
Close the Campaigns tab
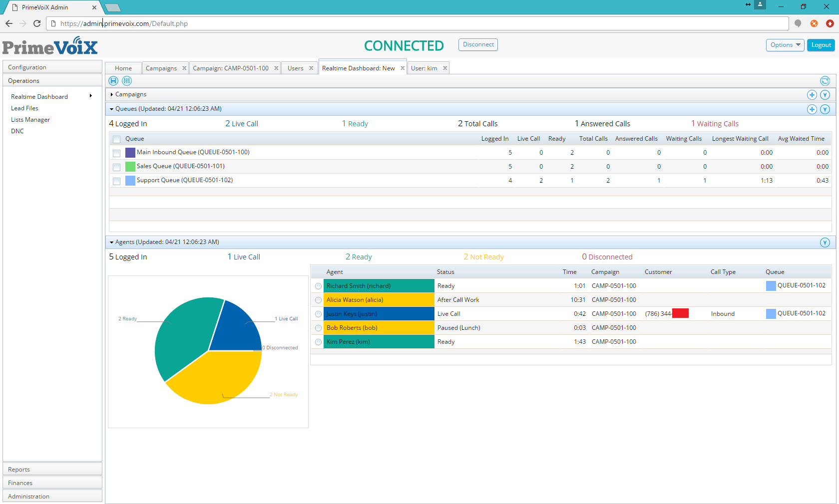(x=184, y=68)
